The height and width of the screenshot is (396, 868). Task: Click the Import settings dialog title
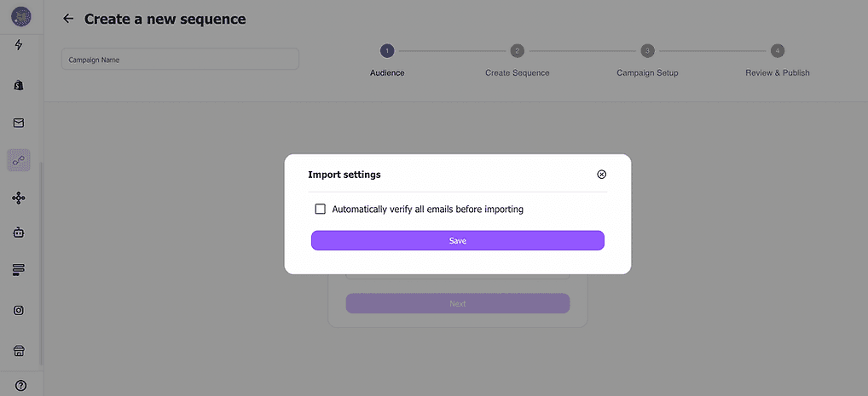344,175
